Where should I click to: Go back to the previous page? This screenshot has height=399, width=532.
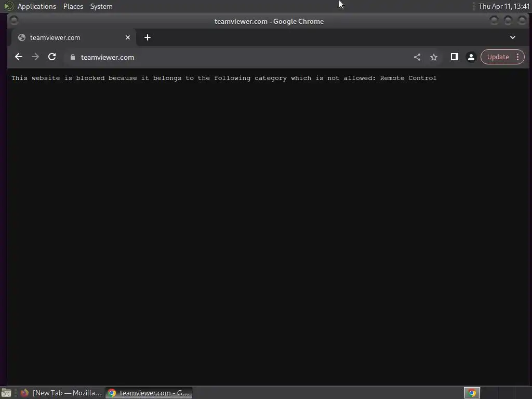coord(19,57)
